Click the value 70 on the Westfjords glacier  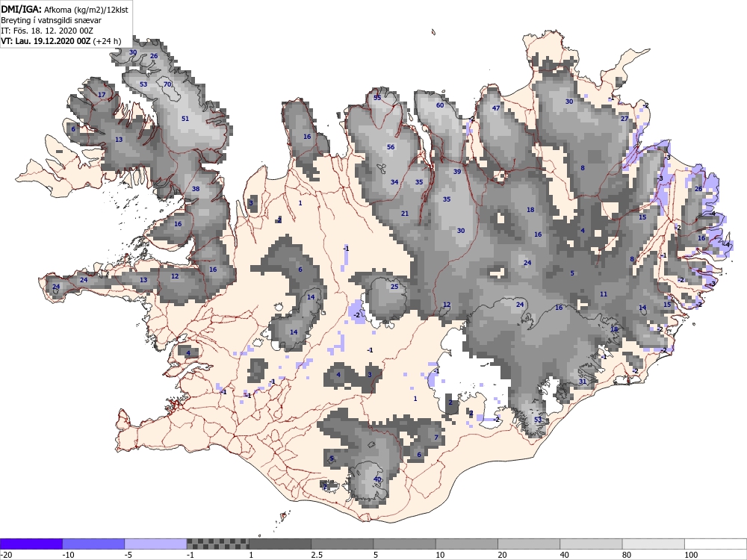[x=167, y=84]
